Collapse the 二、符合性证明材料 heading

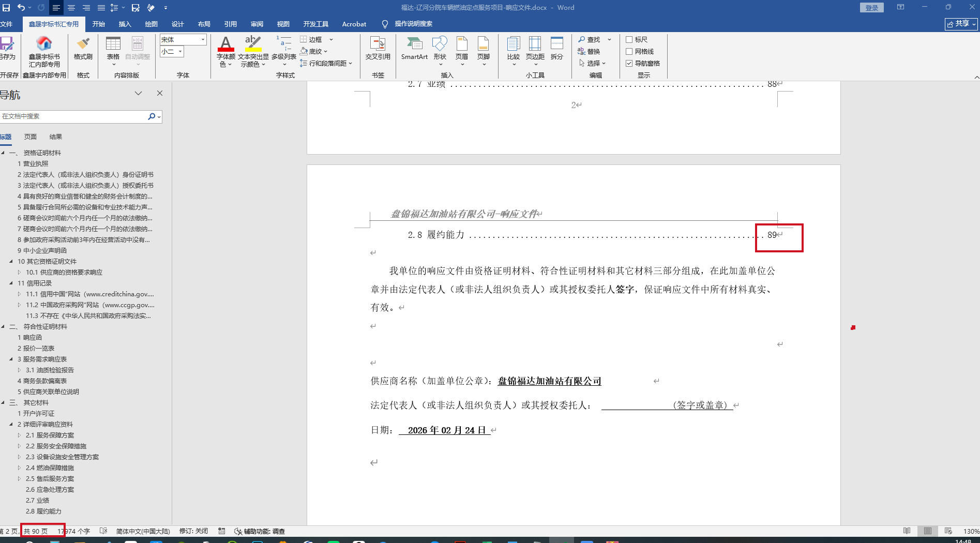(x=3, y=327)
